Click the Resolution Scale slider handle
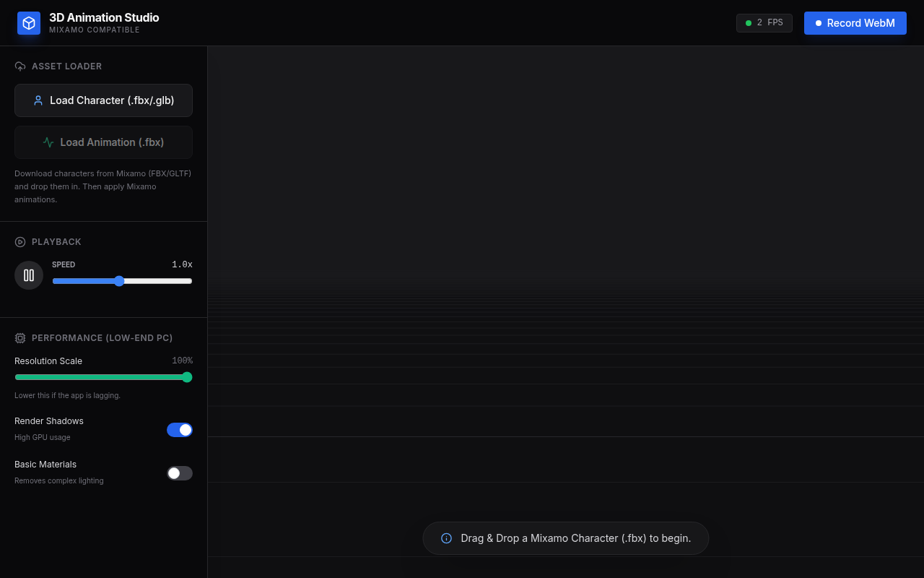This screenshot has width=924, height=578. coord(187,377)
